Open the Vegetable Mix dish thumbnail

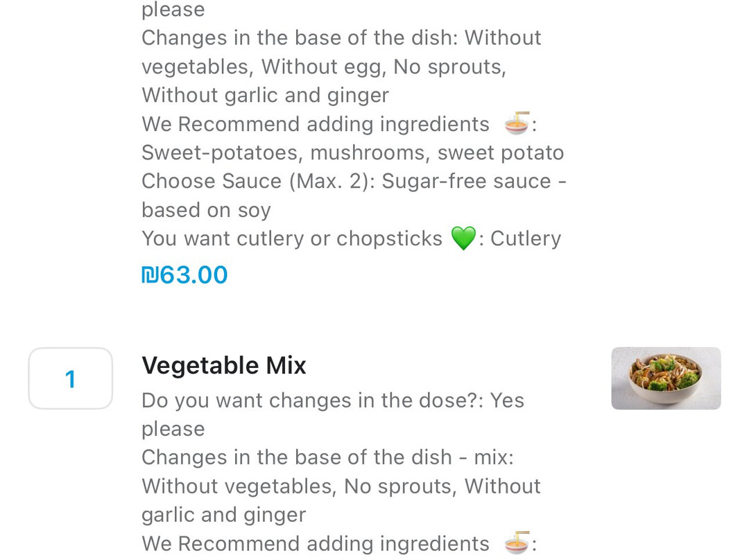coord(666,378)
